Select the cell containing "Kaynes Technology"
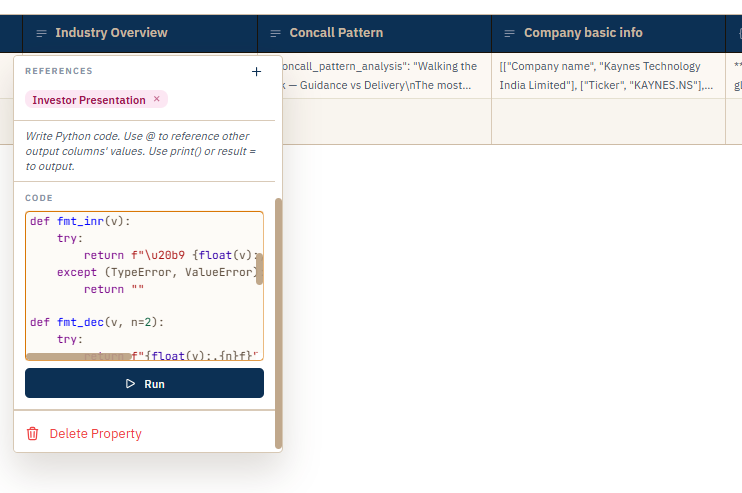Viewport: 742px width, 493px height. 609,76
